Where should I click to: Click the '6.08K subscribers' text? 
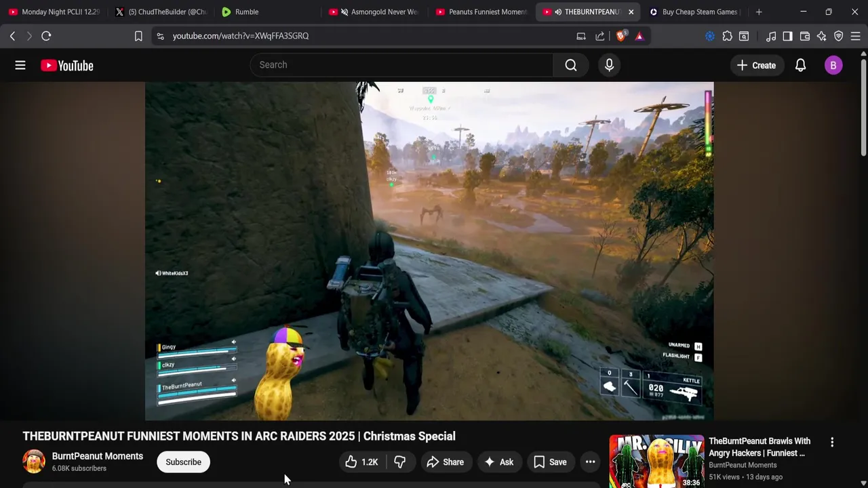tap(79, 468)
